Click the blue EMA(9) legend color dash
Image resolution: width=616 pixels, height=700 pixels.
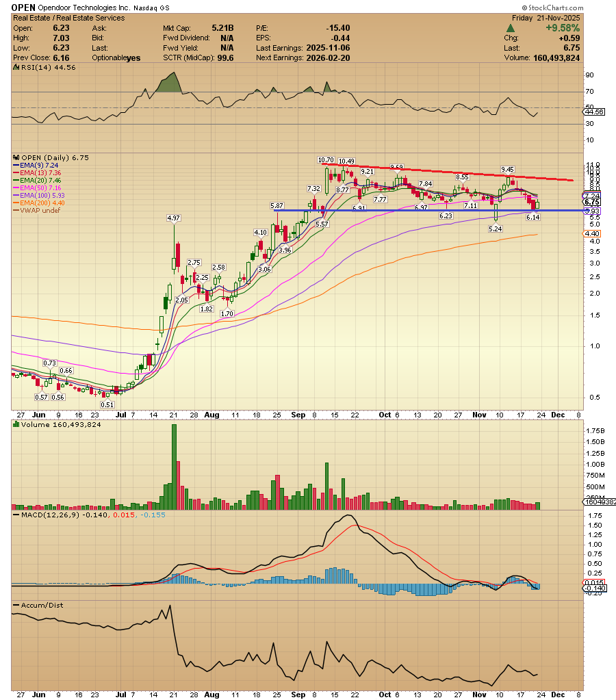pyautogui.click(x=16, y=165)
